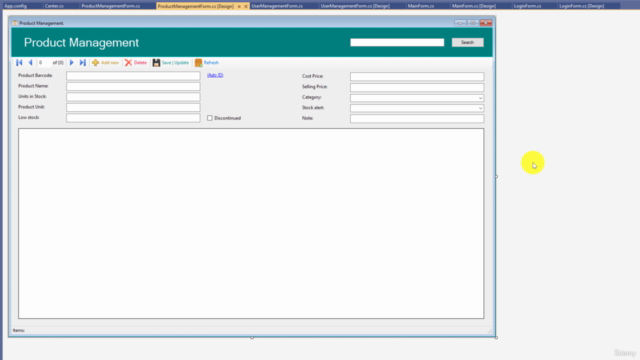The image size is (640, 360).
Task: Click the search text box in the header
Action: (x=397, y=42)
